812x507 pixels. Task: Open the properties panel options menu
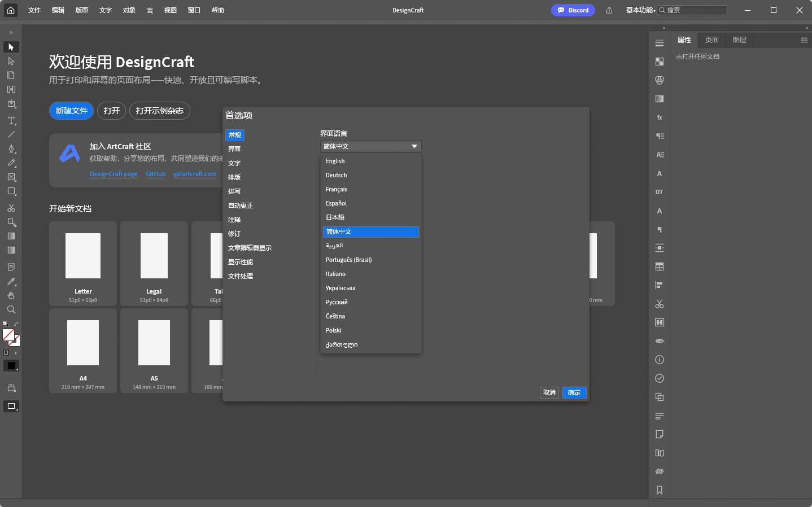pyautogui.click(x=804, y=40)
